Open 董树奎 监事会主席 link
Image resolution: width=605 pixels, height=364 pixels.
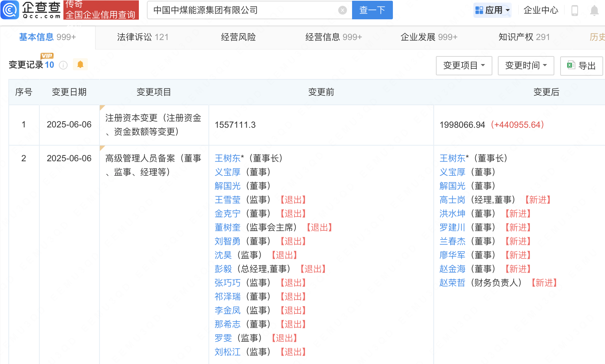click(228, 227)
